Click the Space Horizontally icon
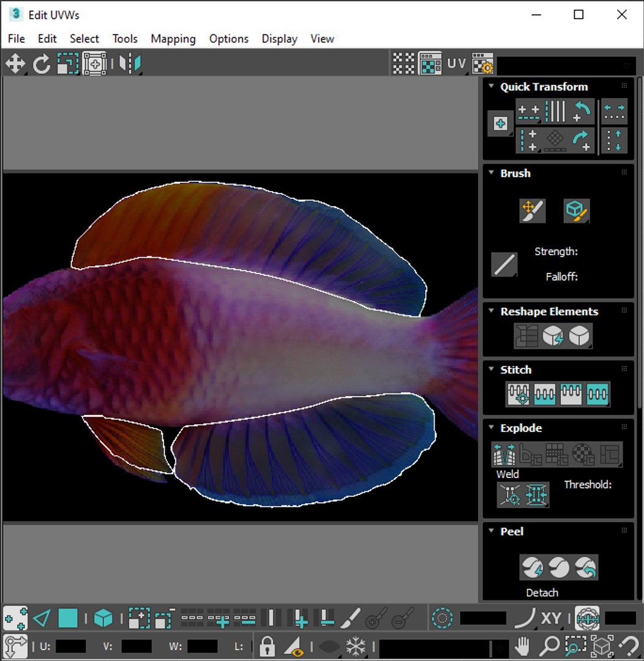Image resolution: width=644 pixels, height=661 pixels. pyautogui.click(x=614, y=112)
